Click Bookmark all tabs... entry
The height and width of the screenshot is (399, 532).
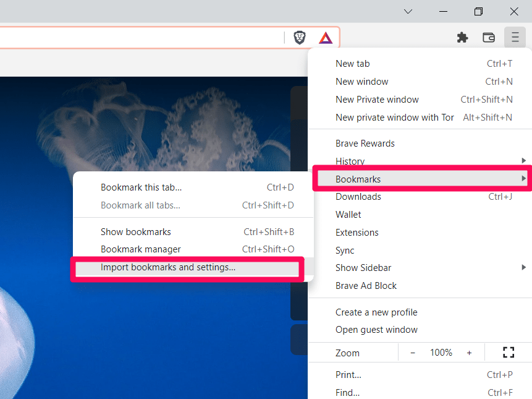tap(193, 205)
